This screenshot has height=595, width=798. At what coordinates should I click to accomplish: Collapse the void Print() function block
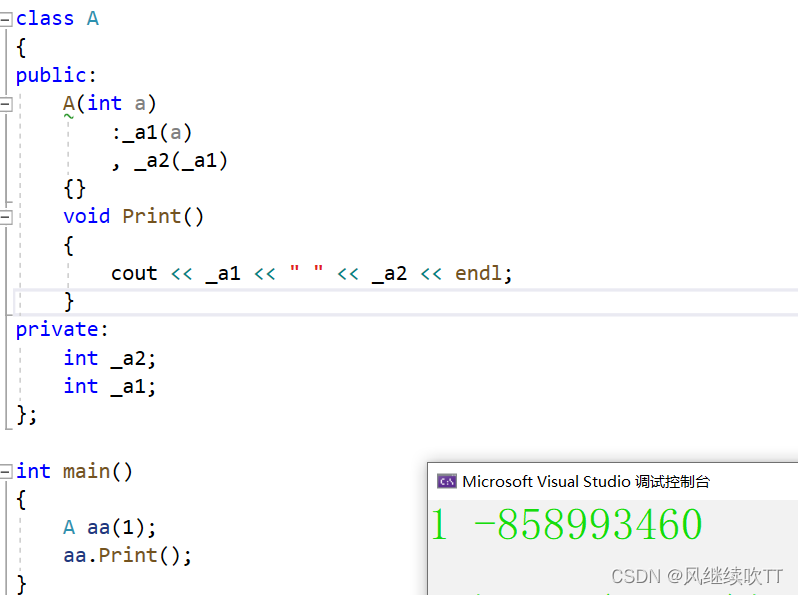(6, 218)
